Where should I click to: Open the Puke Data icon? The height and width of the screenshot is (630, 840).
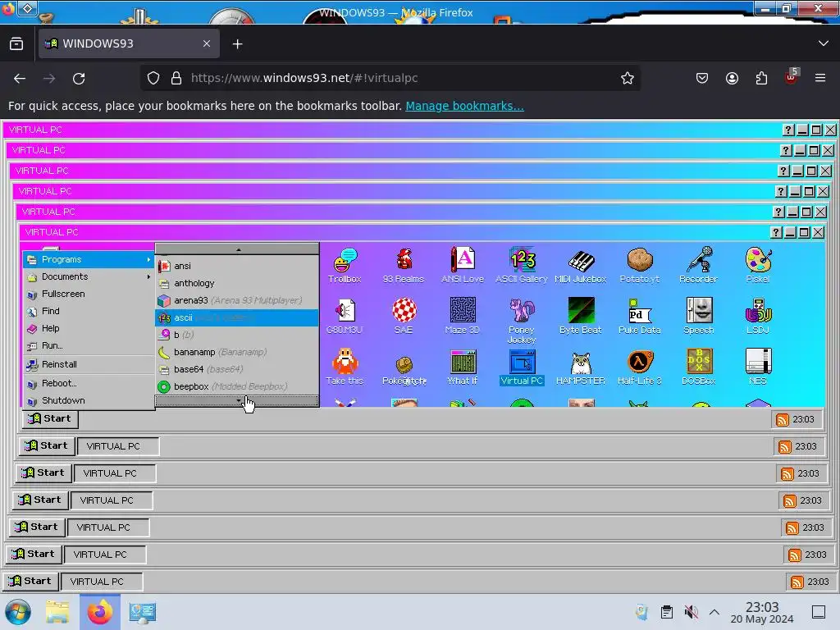coord(640,316)
